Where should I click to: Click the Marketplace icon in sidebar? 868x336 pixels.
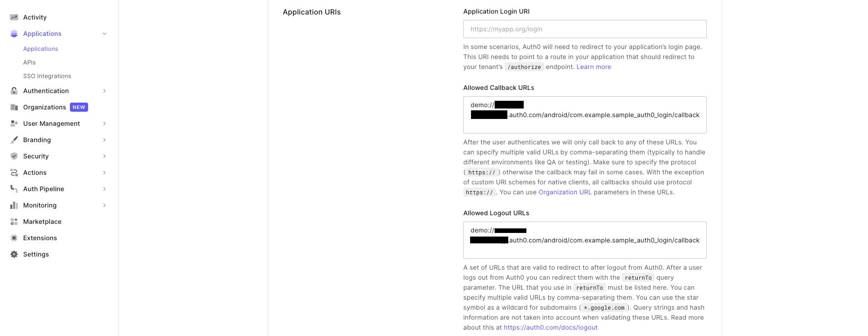(x=14, y=222)
